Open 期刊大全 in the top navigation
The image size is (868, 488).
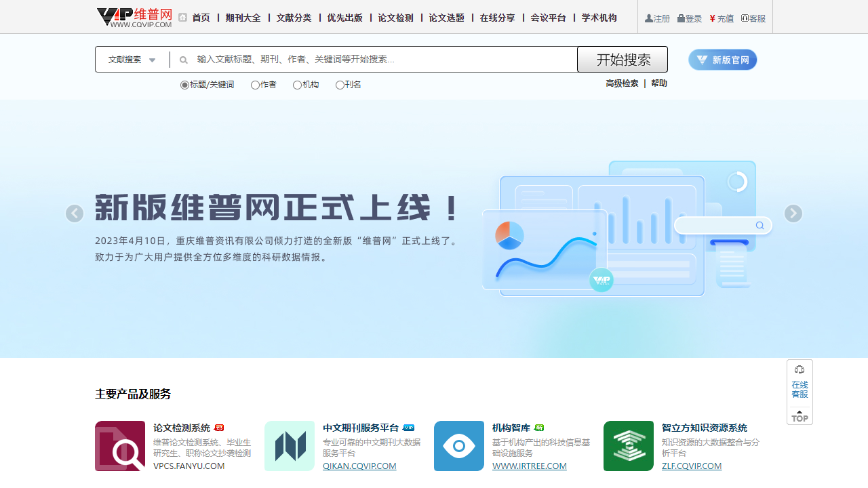[243, 18]
